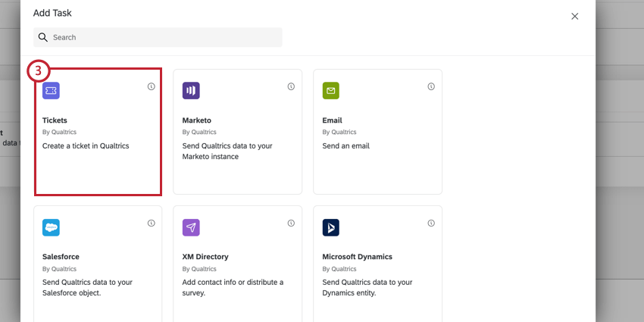The height and width of the screenshot is (322, 644).
Task: Click the Microsoft Dynamics icon
Action: [330, 227]
